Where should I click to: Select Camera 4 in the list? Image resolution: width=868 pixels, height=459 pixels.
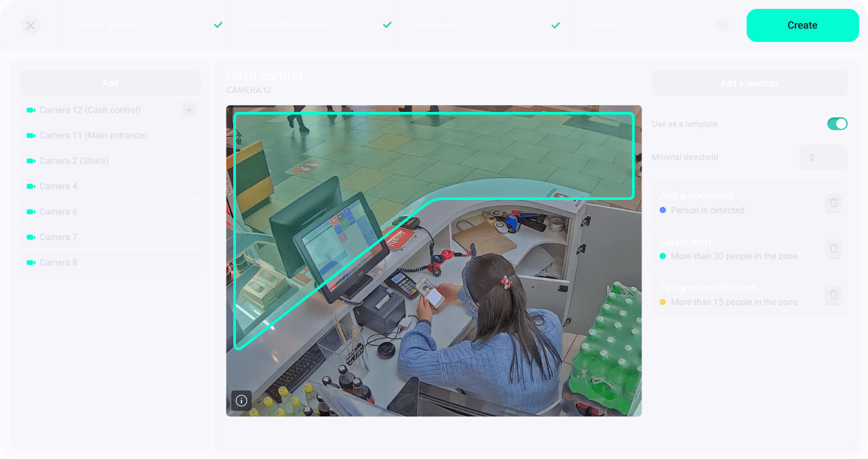[111, 186]
